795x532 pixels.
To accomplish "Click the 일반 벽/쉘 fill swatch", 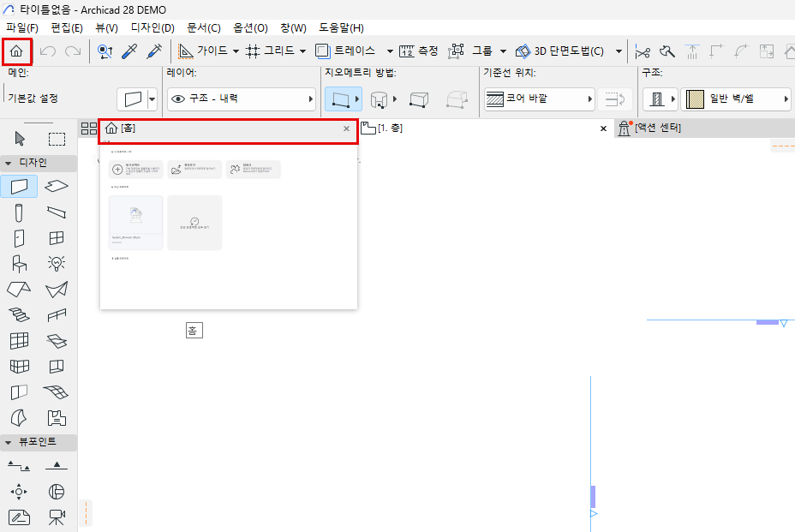I will 696,99.
